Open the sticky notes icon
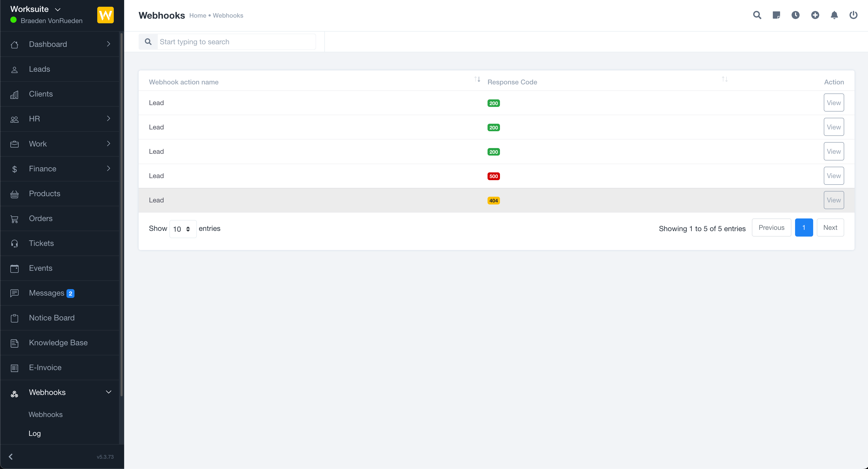 click(x=776, y=15)
